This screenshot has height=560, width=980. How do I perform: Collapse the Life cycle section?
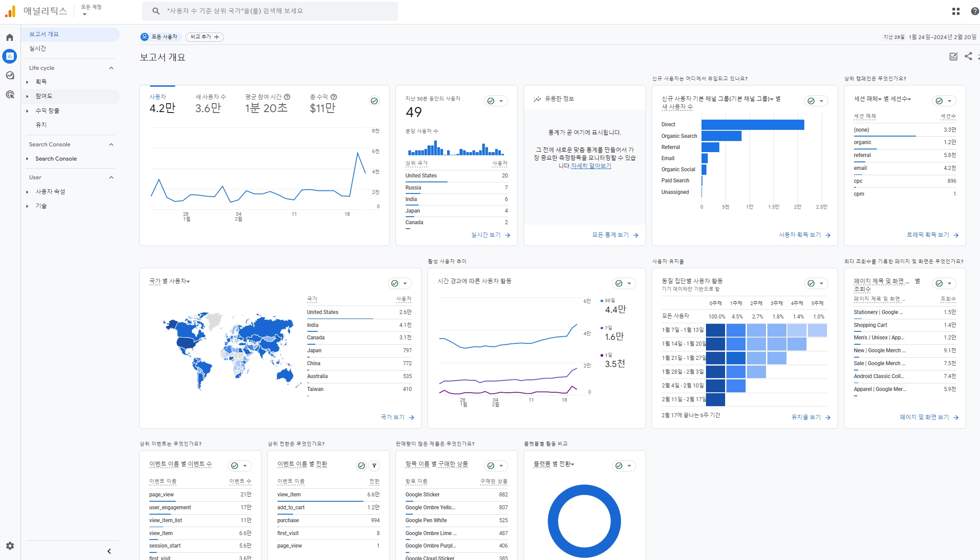tap(111, 68)
